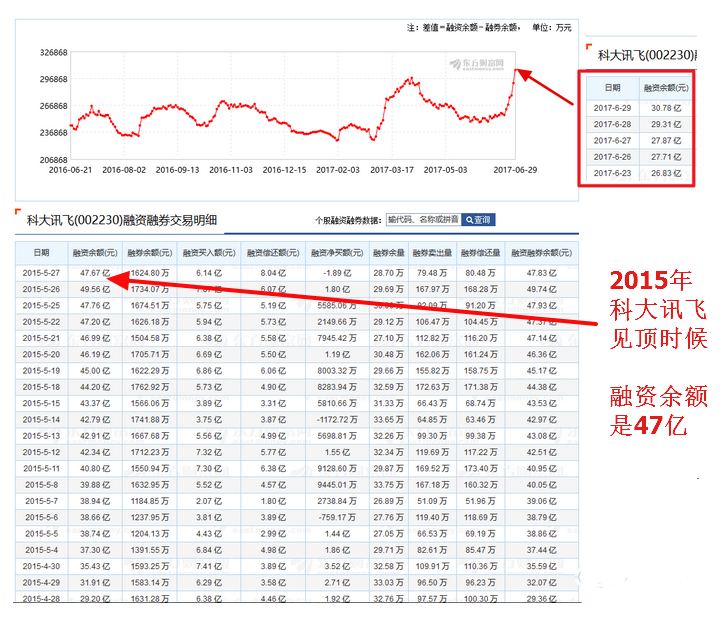Select the 2015-5-25 date cell
Screen dimensions: 728x618
tap(41, 306)
